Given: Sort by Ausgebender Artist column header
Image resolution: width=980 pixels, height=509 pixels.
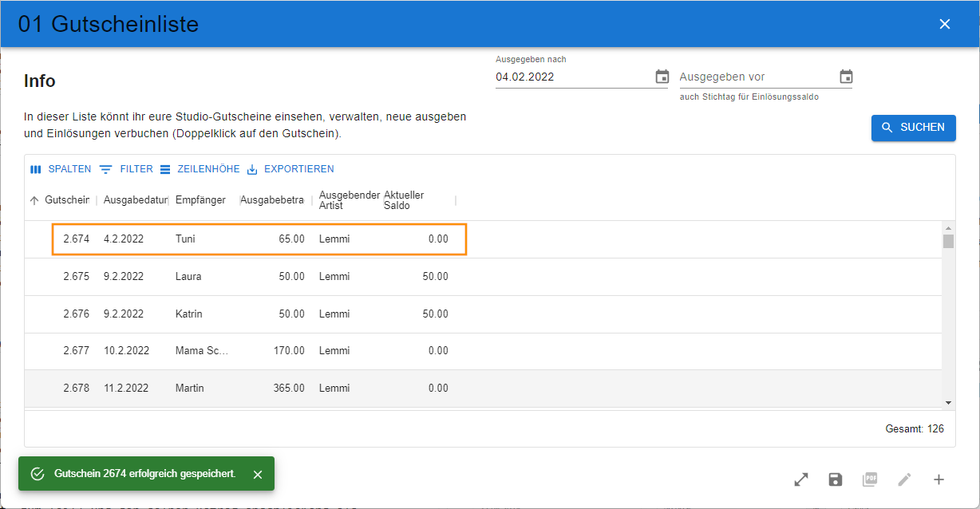Looking at the screenshot, I should [350, 200].
